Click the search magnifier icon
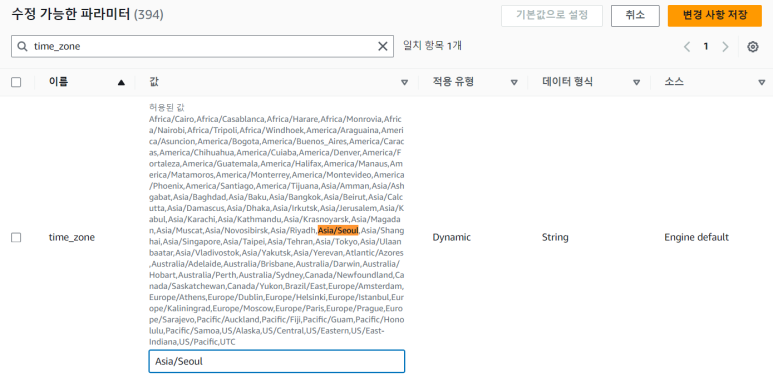 click(x=22, y=46)
